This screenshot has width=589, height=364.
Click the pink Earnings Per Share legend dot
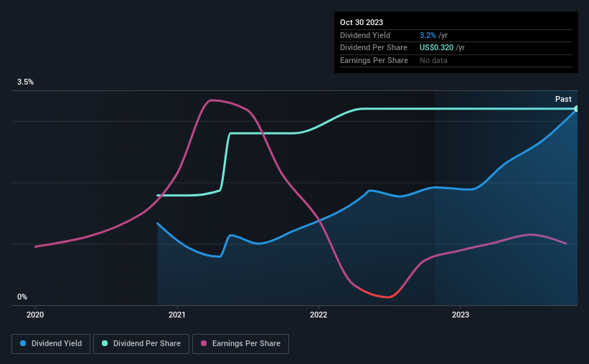pos(204,343)
